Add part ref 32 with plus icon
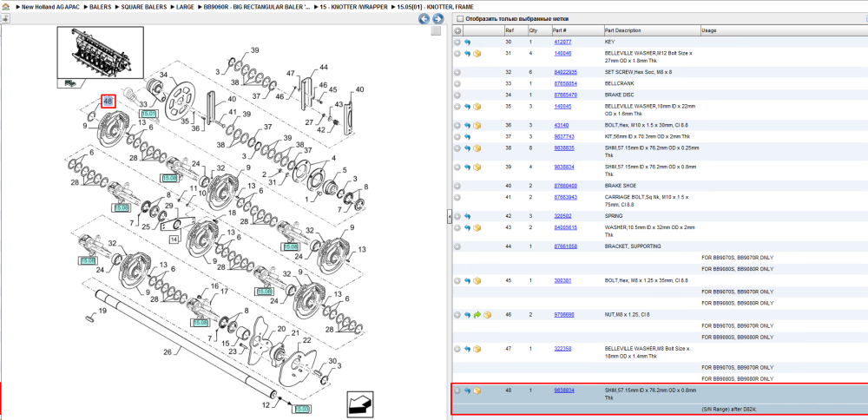The width and height of the screenshot is (868, 420). tap(457, 73)
